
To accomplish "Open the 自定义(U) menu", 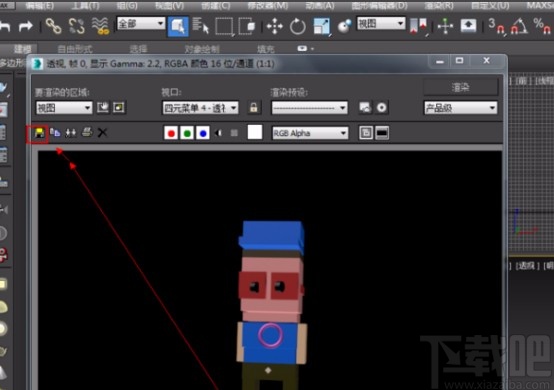I will (490, 6).
